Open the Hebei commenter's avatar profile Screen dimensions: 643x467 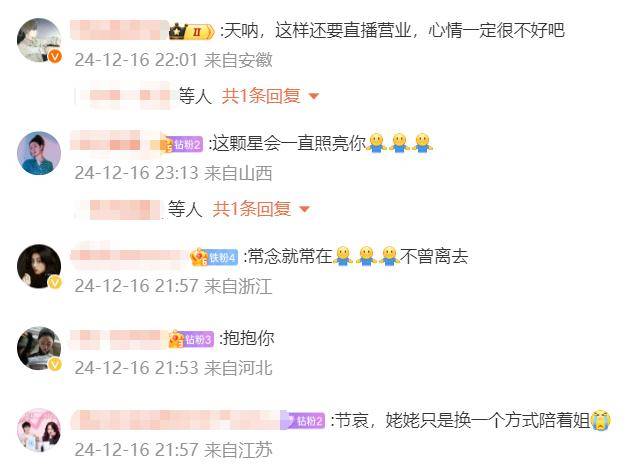(x=39, y=348)
